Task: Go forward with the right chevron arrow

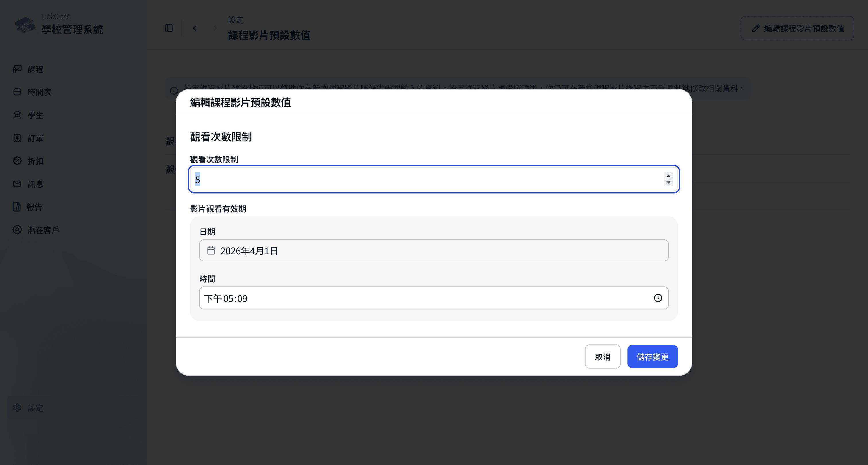Action: pyautogui.click(x=215, y=28)
